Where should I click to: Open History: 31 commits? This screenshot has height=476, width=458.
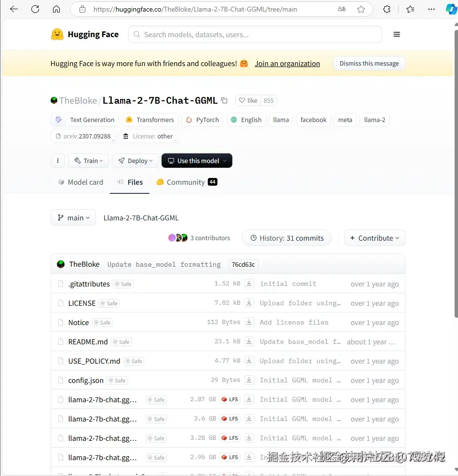tap(286, 238)
